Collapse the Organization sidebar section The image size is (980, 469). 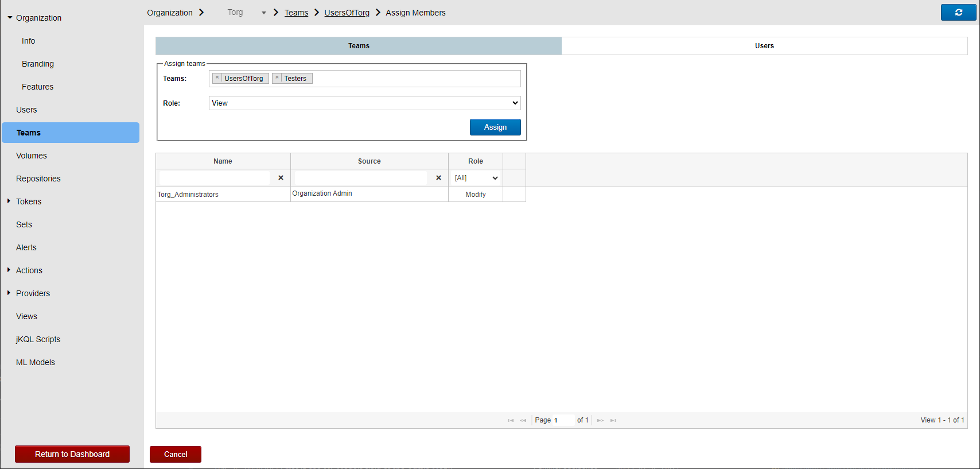click(10, 18)
